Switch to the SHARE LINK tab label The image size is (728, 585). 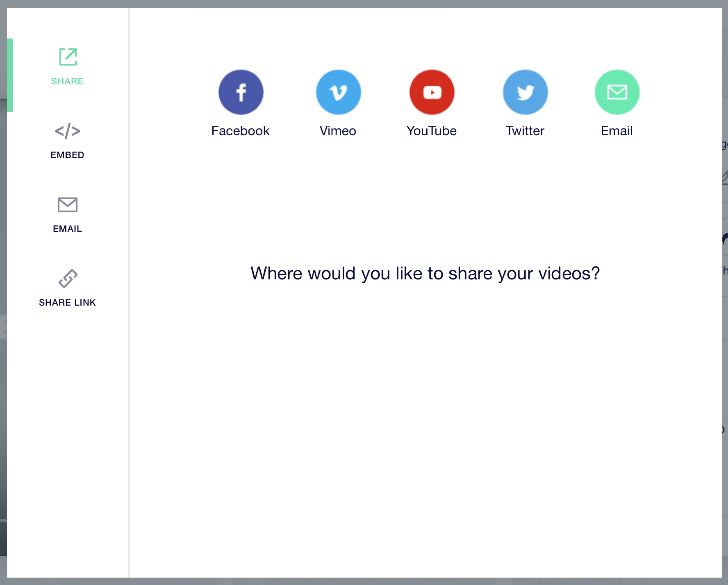pos(67,302)
